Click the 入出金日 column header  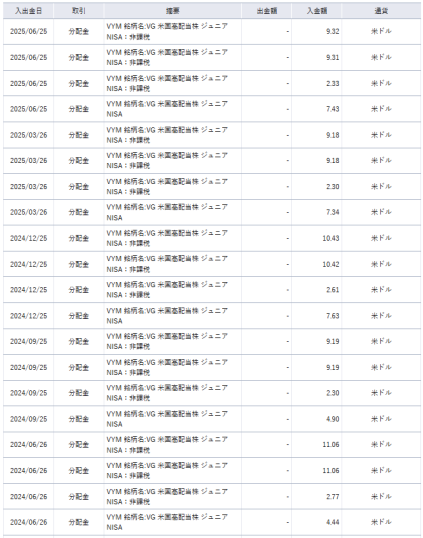pos(28,11)
